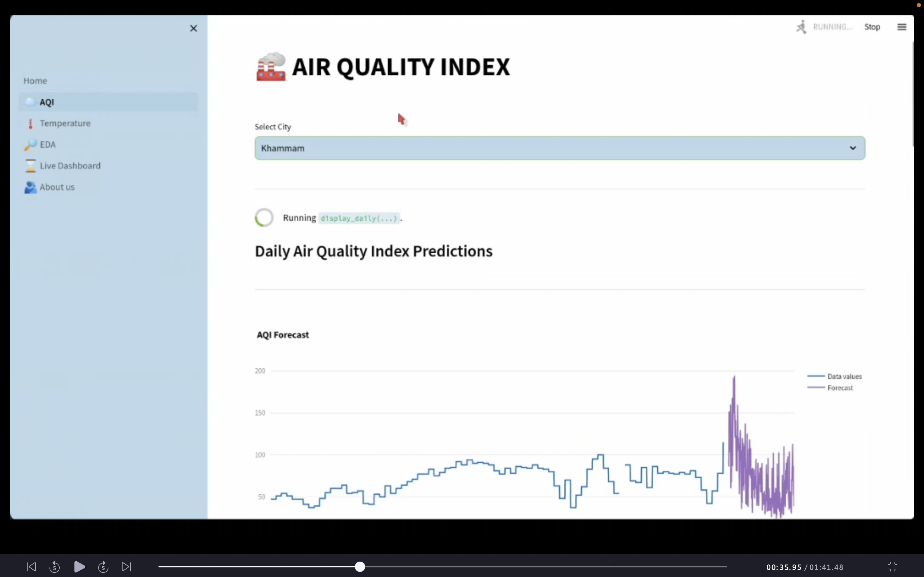
Task: Click the thermometer icon next to Temperature
Action: [x=30, y=123]
